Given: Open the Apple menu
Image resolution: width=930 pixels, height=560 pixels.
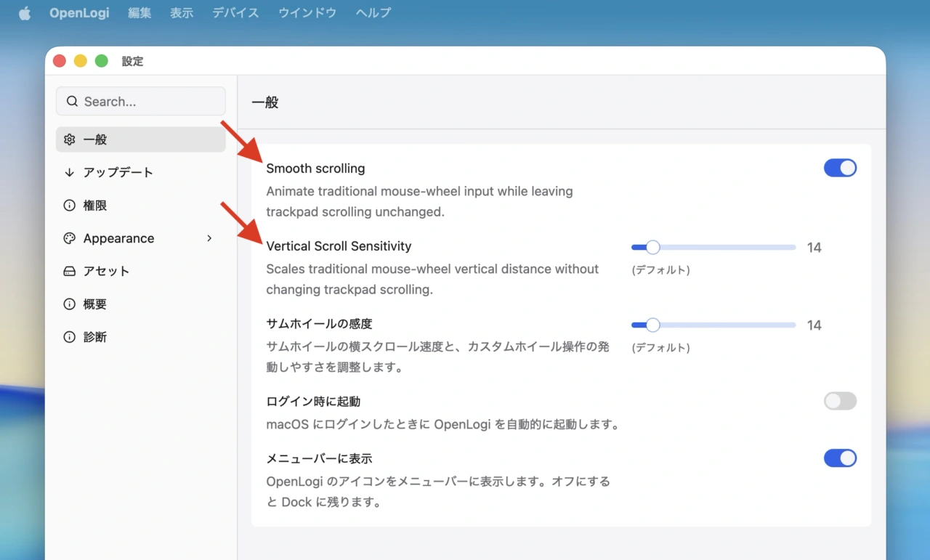Looking at the screenshot, I should tap(25, 13).
